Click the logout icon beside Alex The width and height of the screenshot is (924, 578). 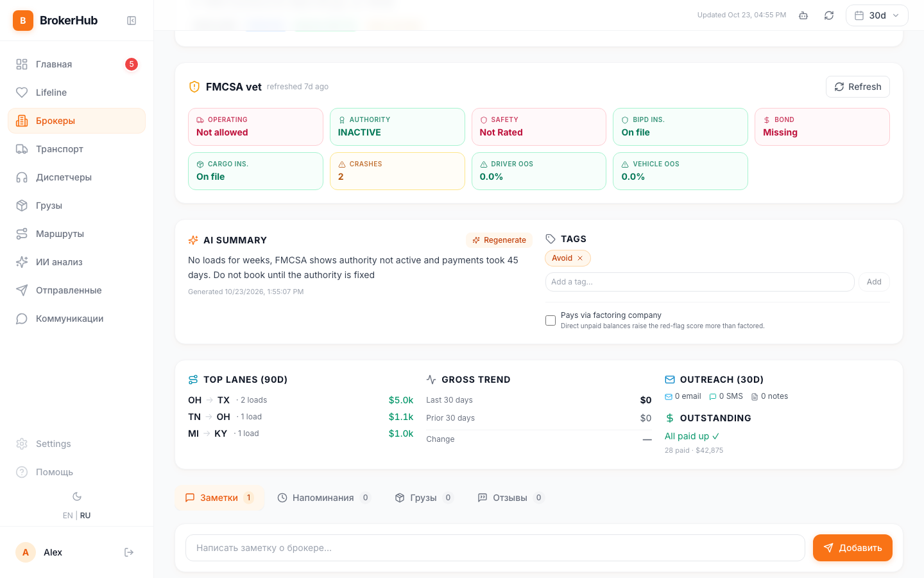[x=129, y=552]
